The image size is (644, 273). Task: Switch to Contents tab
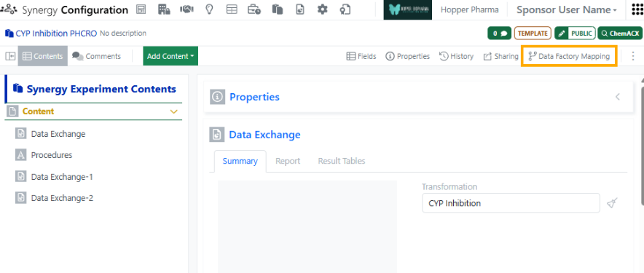coord(43,56)
